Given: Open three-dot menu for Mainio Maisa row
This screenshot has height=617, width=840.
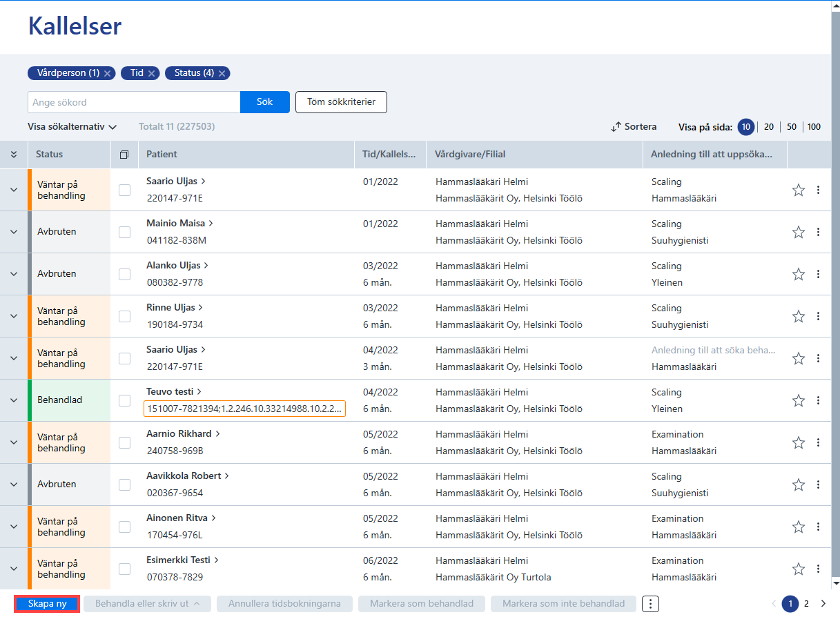Looking at the screenshot, I should pos(818,232).
